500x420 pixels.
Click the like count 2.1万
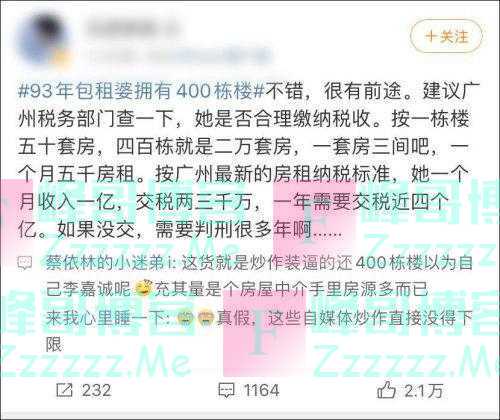coord(424,390)
